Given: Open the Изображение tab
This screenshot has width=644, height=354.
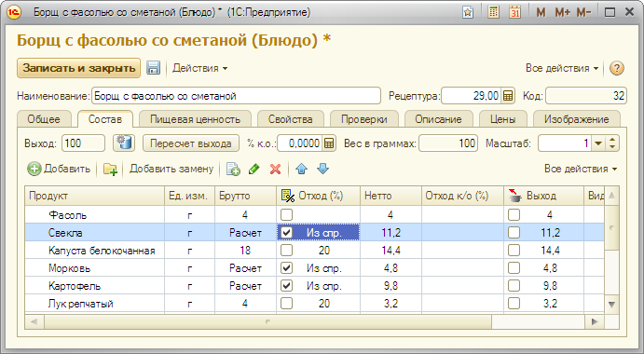Looking at the screenshot, I should pyautogui.click(x=577, y=119).
